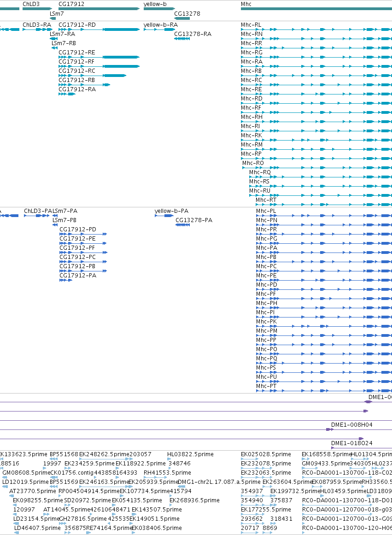Select EST LD12019.5prime
This screenshot has height=535, width=392.
25,482
